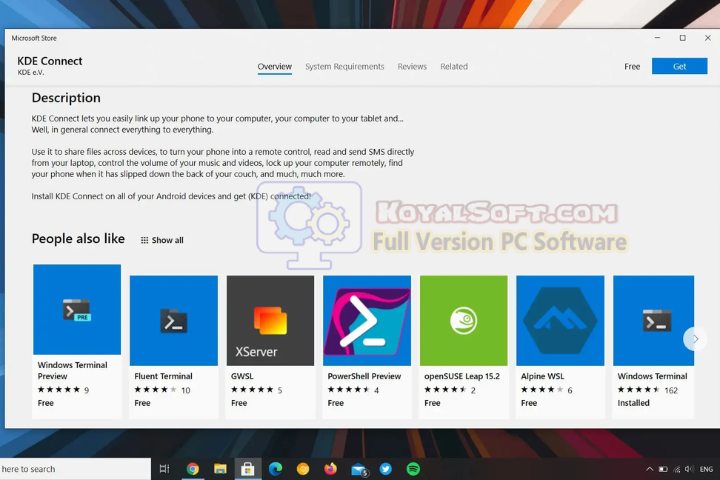Viewport: 720px width, 480px height.
Task: Click Show all link
Action: [162, 240]
